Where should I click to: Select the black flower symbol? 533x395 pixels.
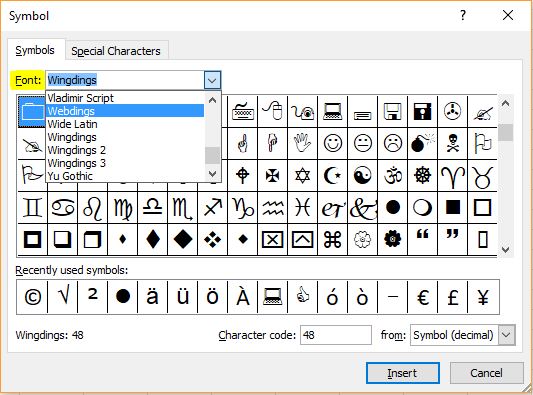coord(393,239)
